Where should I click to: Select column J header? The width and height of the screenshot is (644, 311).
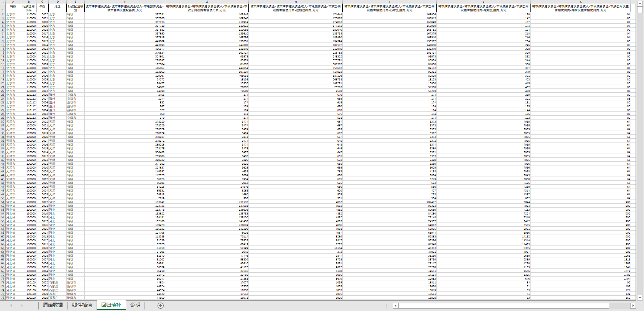coord(483,2)
